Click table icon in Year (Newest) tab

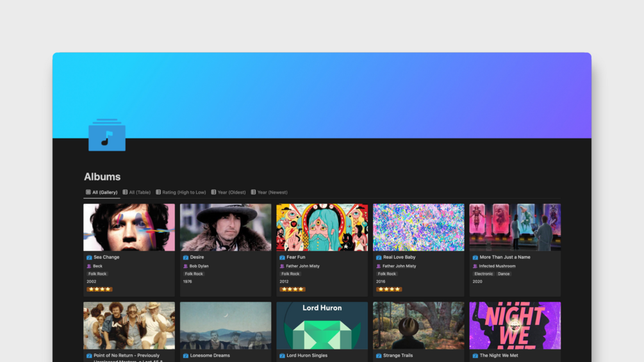pyautogui.click(x=253, y=192)
